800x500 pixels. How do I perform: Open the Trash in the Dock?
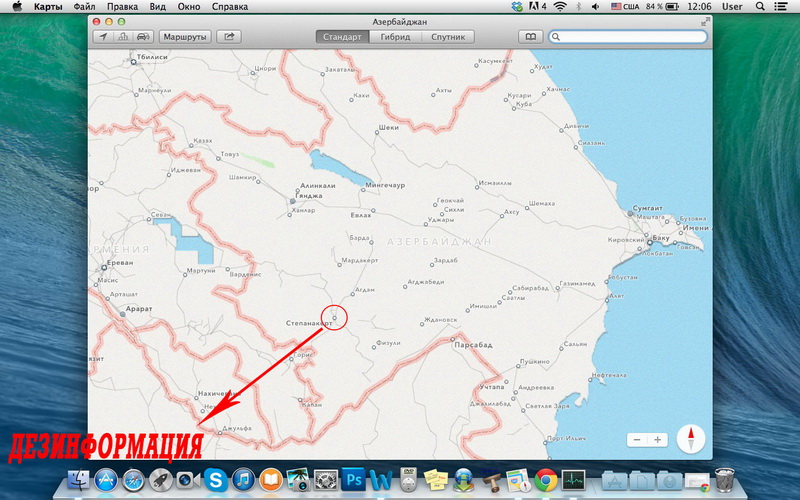pos(724,480)
